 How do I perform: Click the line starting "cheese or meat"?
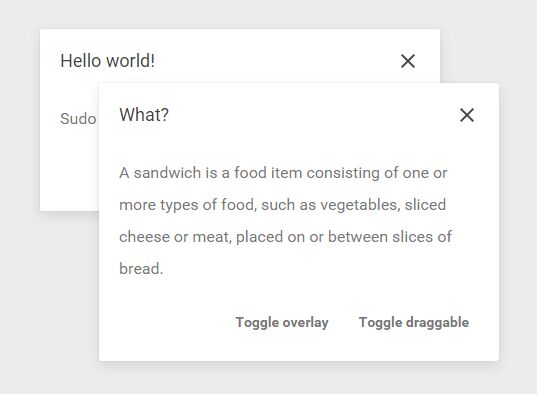(285, 237)
